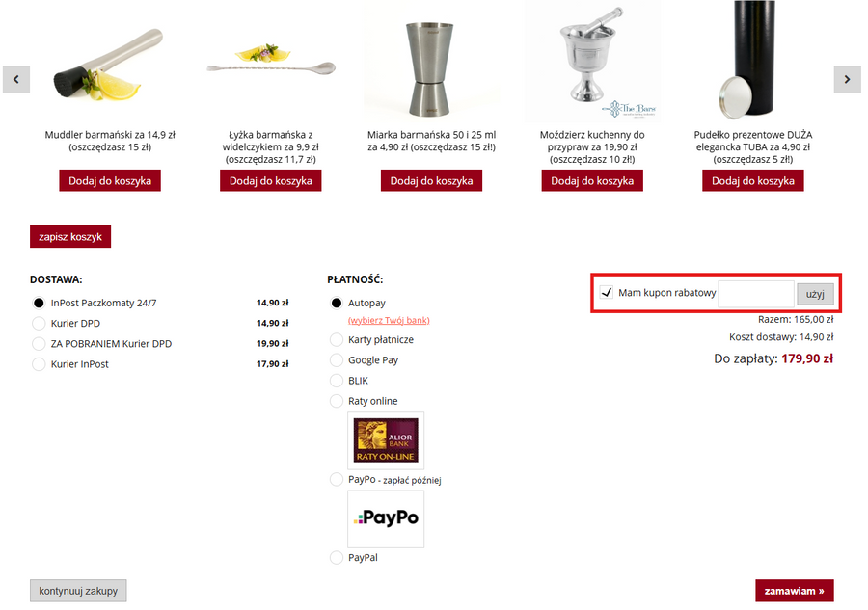Select Kurier DPD delivery option
This screenshot has width=868, height=610.
click(x=40, y=324)
